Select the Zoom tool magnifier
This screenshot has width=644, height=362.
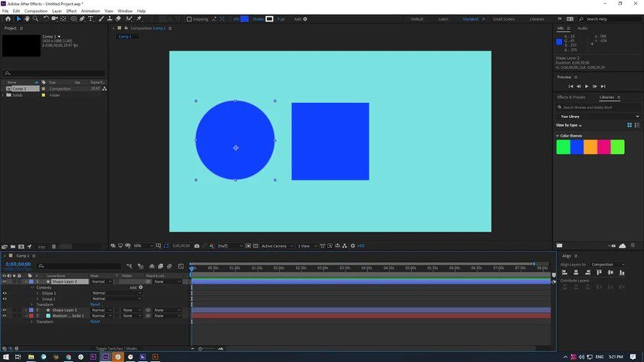(x=36, y=19)
